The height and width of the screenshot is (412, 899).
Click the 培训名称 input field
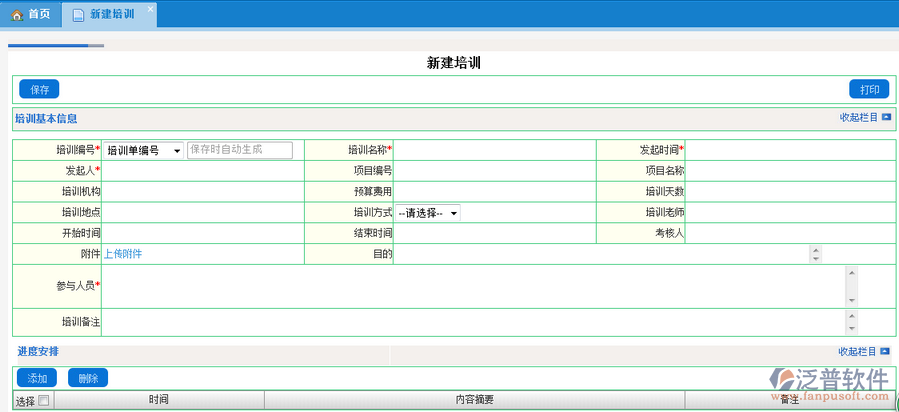pyautogui.click(x=494, y=150)
